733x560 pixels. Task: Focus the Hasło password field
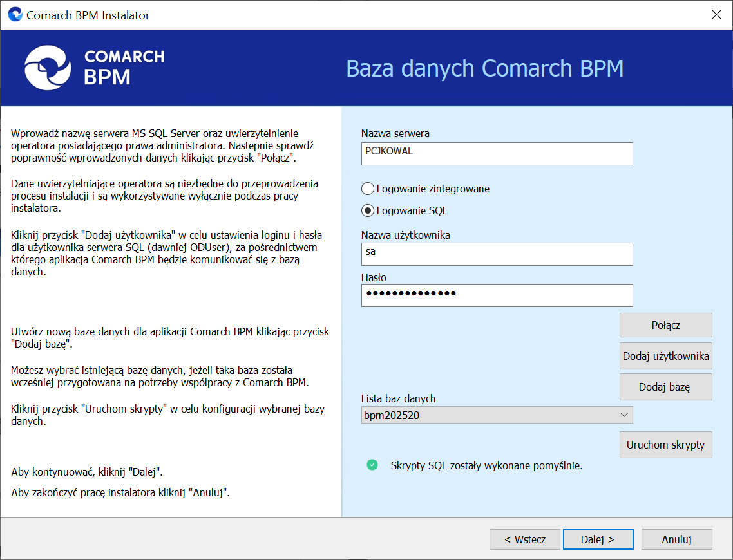[x=497, y=295]
